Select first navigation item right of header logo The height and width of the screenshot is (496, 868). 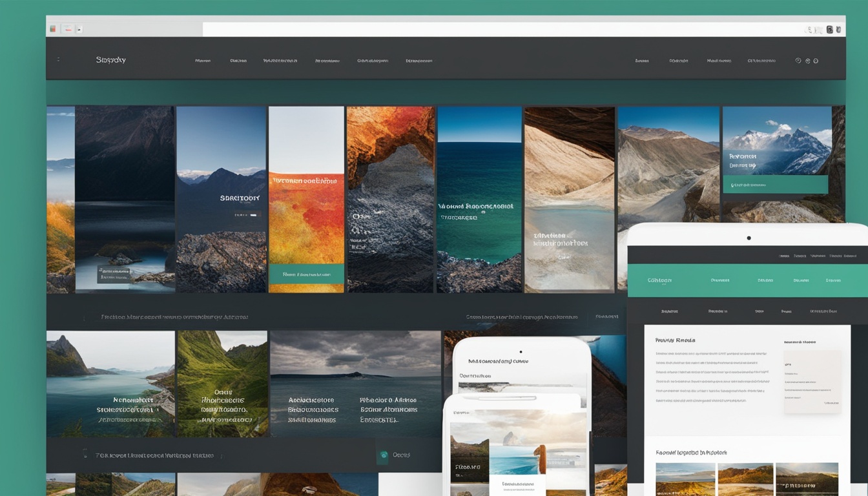point(203,61)
